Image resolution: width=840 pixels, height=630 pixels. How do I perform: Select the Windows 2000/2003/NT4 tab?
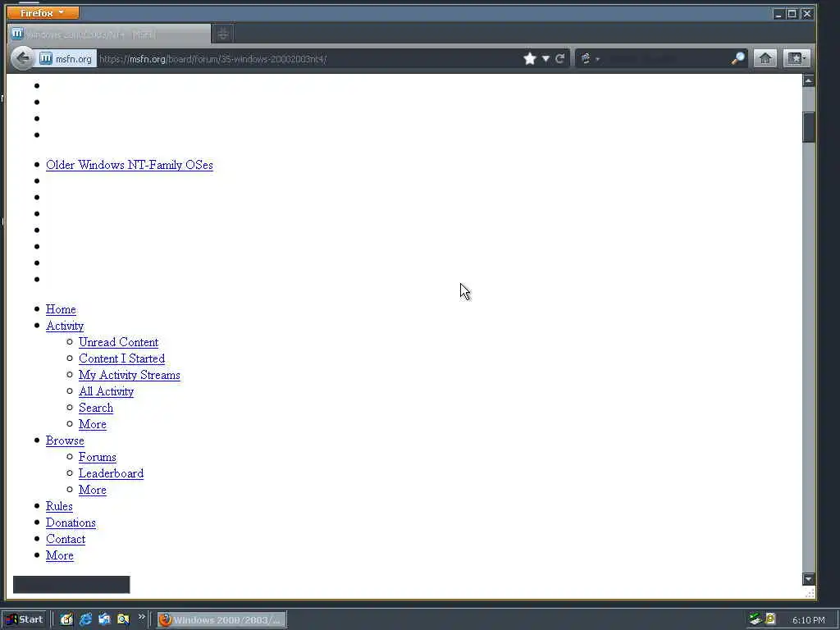[x=109, y=34]
